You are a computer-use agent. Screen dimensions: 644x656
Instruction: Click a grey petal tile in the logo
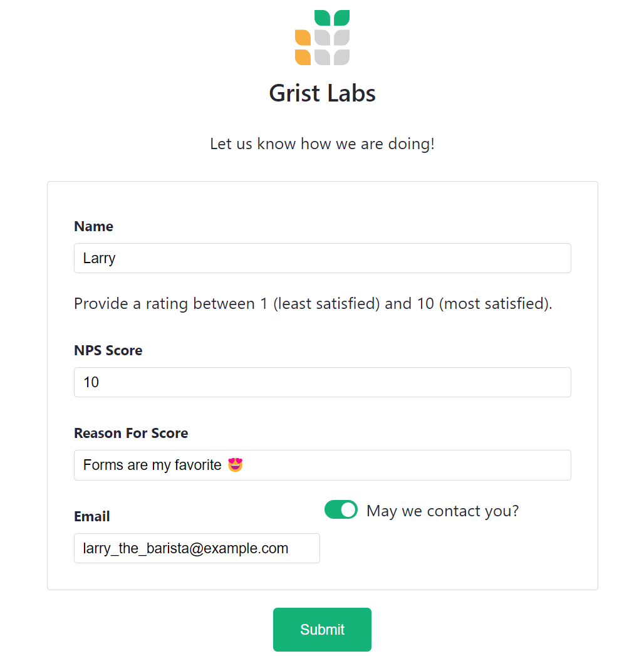click(341, 38)
